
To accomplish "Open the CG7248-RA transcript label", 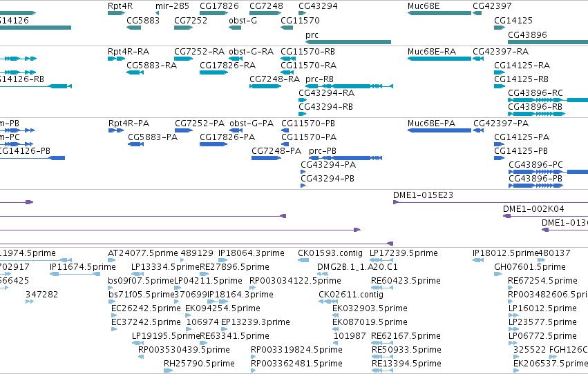I will point(274,79).
